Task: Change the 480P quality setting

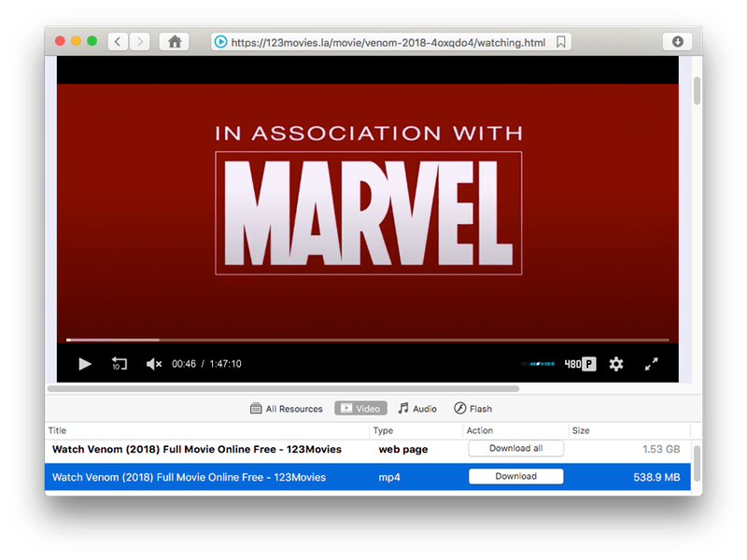Action: [x=580, y=364]
